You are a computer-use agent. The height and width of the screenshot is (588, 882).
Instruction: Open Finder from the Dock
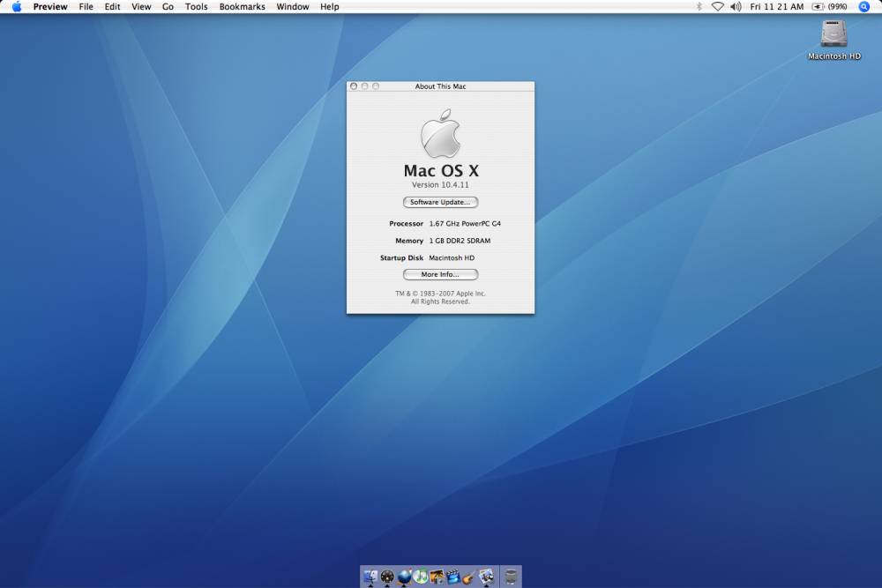pos(370,577)
